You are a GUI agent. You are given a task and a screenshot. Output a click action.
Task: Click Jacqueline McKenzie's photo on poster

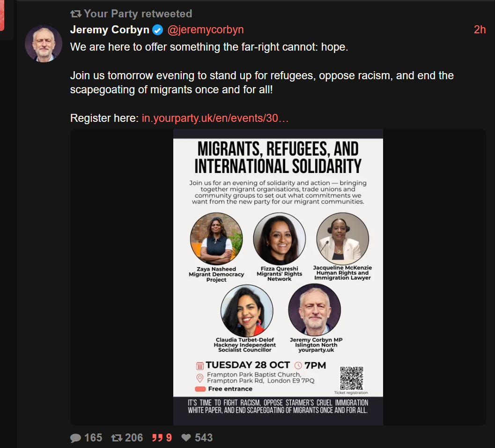point(342,239)
